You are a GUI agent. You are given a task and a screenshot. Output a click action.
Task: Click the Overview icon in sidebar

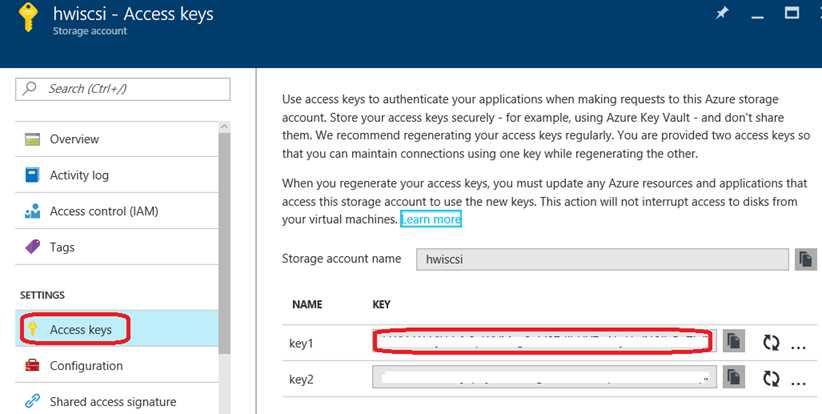33,139
